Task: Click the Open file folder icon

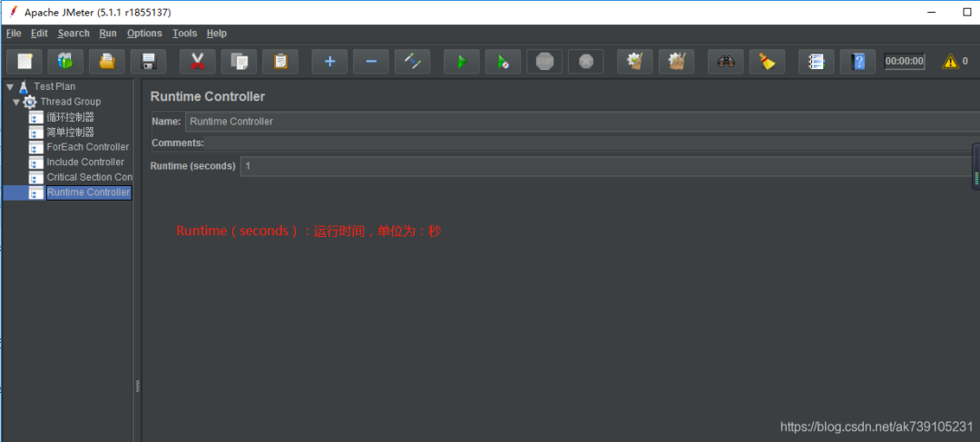Action: tap(107, 62)
